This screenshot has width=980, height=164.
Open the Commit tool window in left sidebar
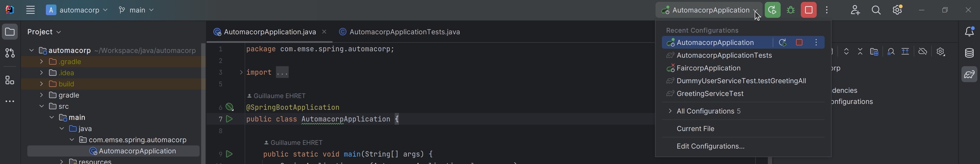pyautogui.click(x=10, y=53)
